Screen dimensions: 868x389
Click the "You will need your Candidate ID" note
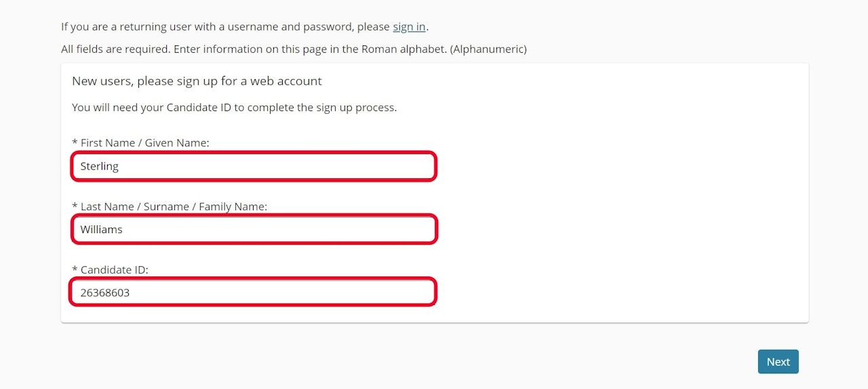[234, 108]
